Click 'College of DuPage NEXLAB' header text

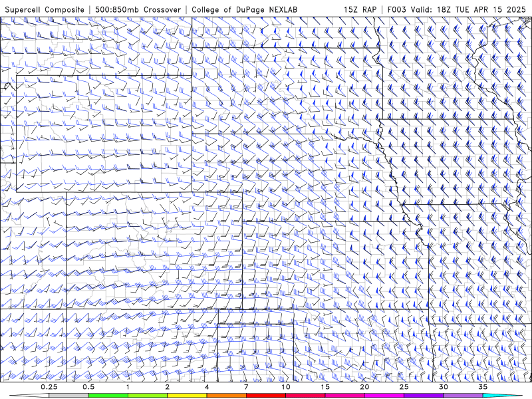tap(244, 9)
